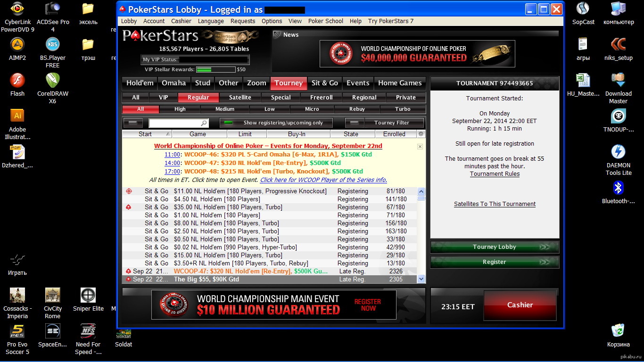
Task: Select the Satellite tournament filter
Action: click(240, 98)
